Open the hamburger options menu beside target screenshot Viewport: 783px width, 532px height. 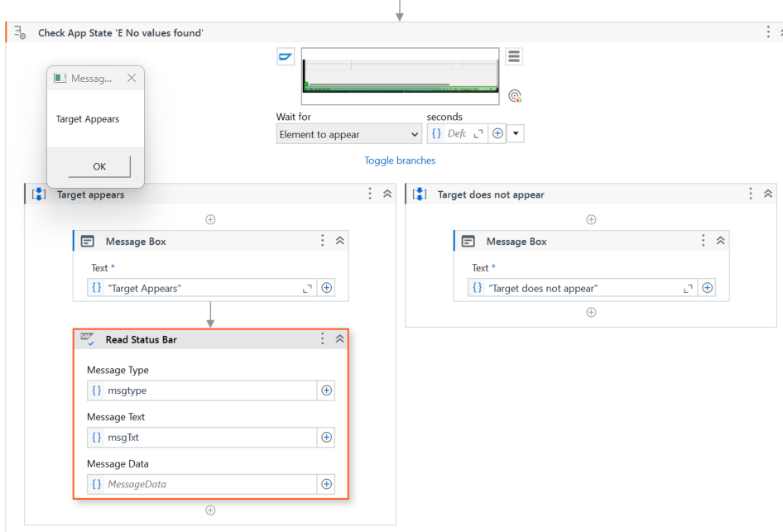[x=514, y=56]
